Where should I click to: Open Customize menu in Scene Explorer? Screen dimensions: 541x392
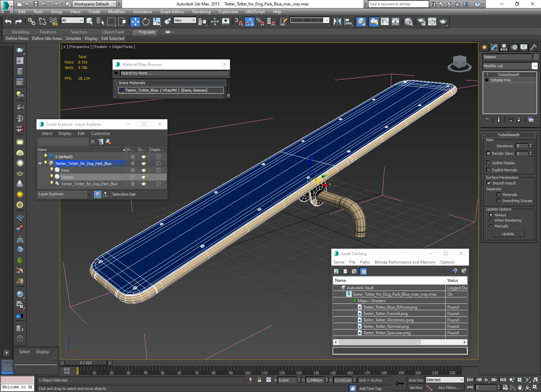pos(100,133)
